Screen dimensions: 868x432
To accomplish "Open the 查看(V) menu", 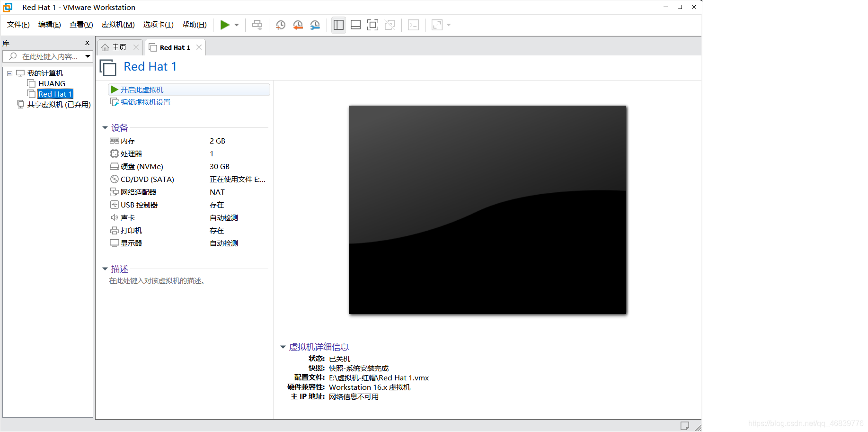I will click(81, 25).
